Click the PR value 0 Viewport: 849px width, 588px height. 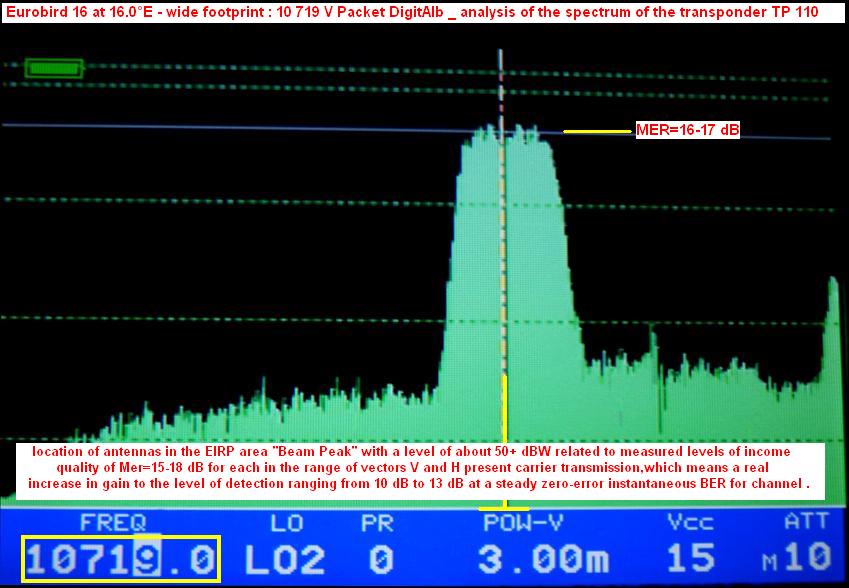(380, 559)
